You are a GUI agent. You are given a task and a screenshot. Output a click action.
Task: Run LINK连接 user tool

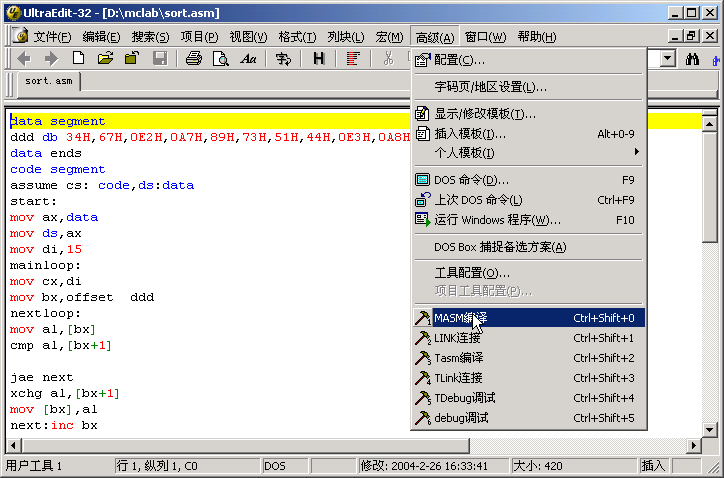529,338
